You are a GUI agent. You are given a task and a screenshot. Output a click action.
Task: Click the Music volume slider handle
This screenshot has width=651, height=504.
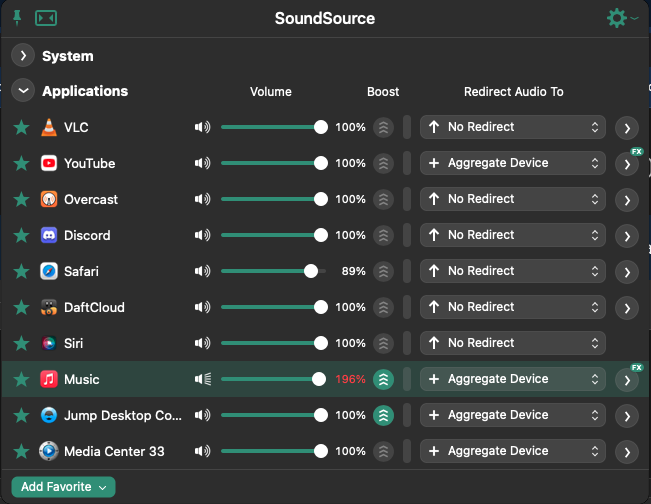click(319, 379)
